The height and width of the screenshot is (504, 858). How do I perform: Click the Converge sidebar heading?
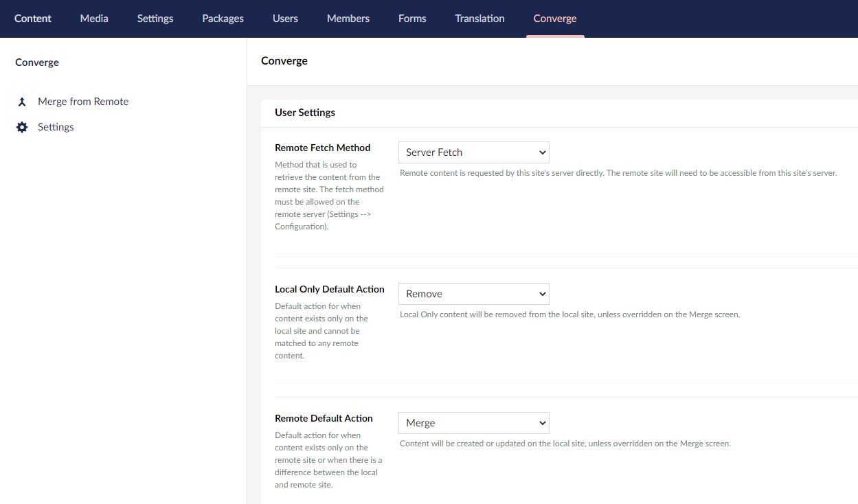click(x=37, y=62)
